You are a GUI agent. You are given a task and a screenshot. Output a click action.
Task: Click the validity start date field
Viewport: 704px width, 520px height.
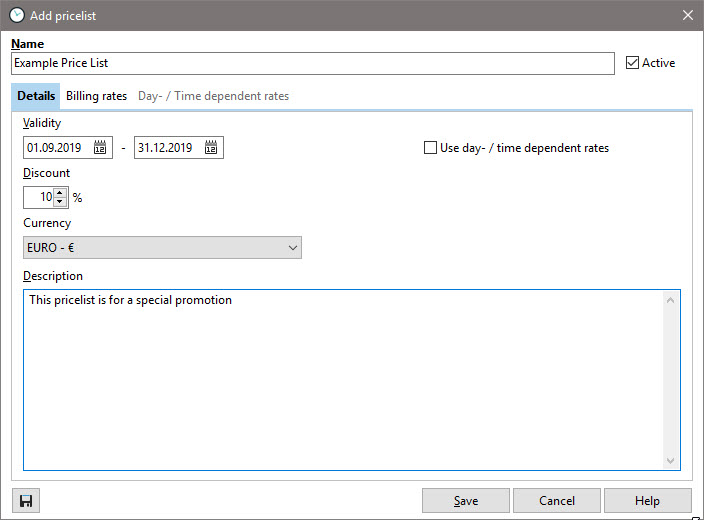point(57,148)
